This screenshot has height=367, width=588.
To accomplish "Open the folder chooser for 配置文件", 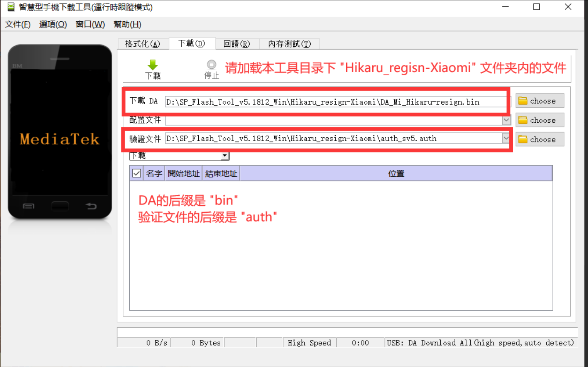I will (539, 120).
